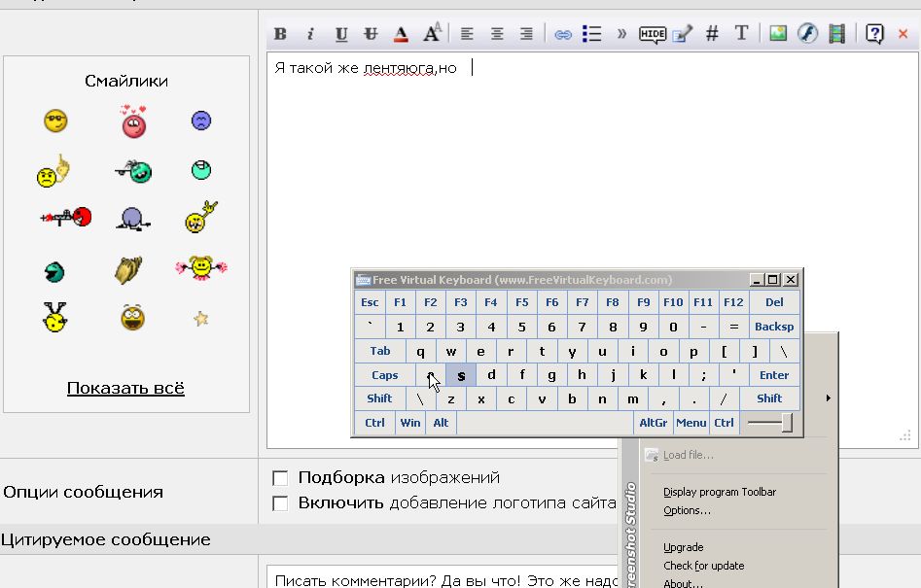Image resolution: width=921 pixels, height=588 pixels.
Task: Center-align the text
Action: point(497,34)
